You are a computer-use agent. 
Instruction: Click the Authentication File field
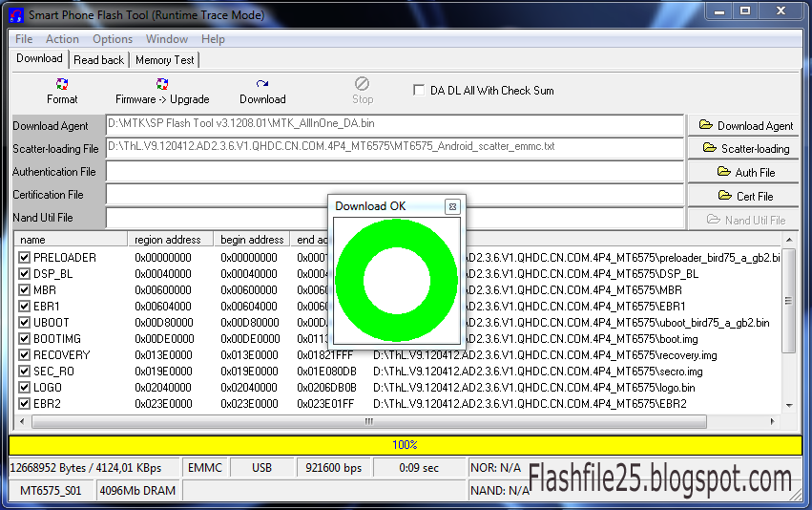pos(395,172)
